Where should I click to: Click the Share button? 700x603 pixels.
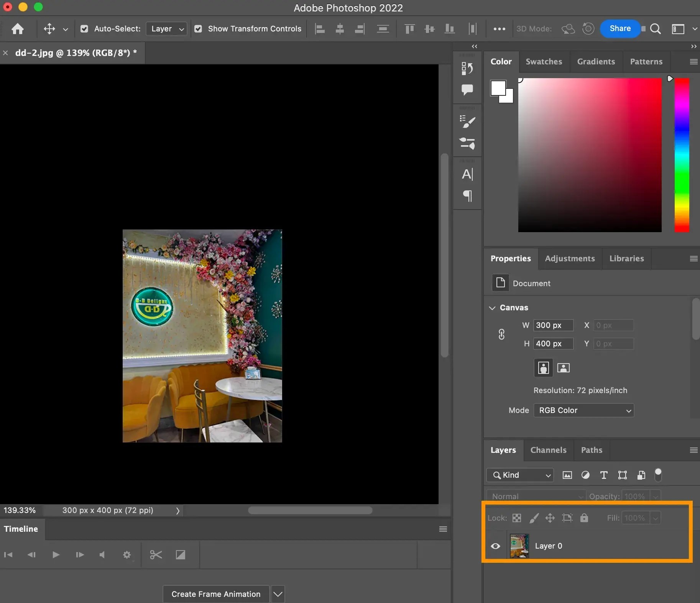(x=619, y=29)
